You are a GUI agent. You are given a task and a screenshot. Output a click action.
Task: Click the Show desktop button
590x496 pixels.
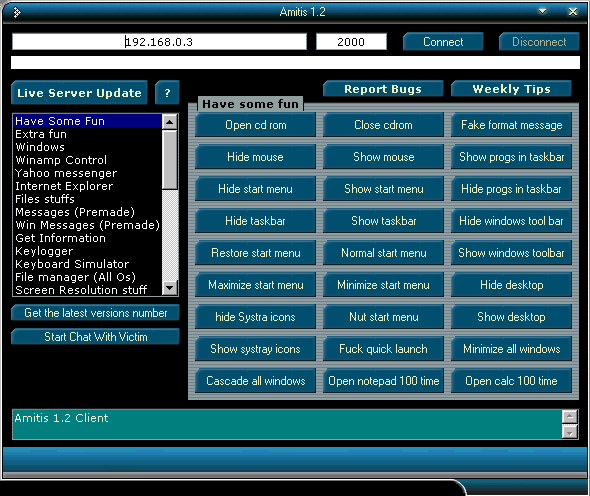[511, 317]
